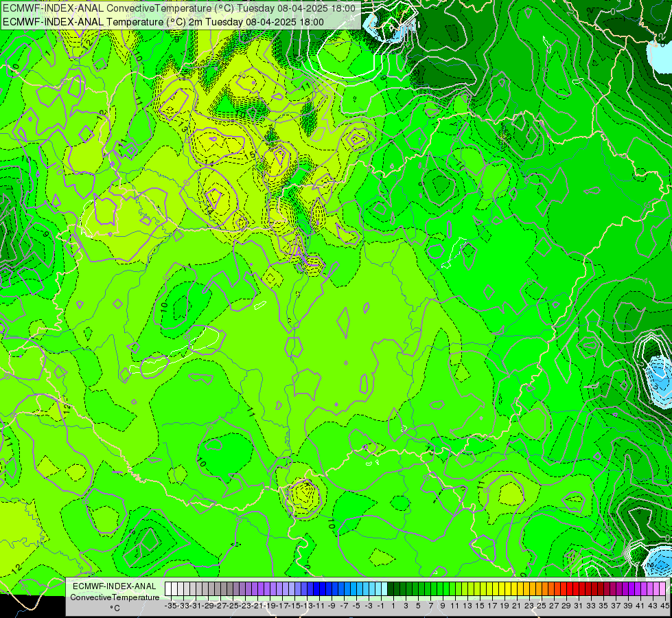The height and width of the screenshot is (618, 672).
Task: Click the 45 value on the legend scale
Action: pos(664,606)
